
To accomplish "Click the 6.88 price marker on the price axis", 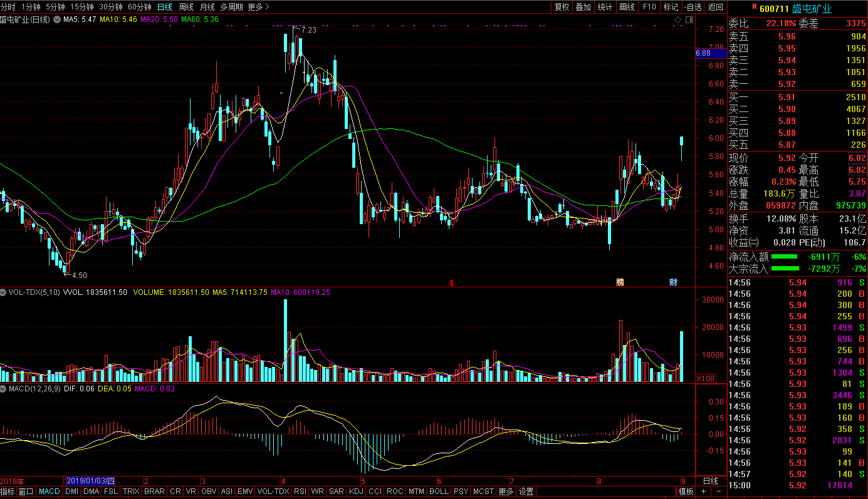I will (703, 54).
